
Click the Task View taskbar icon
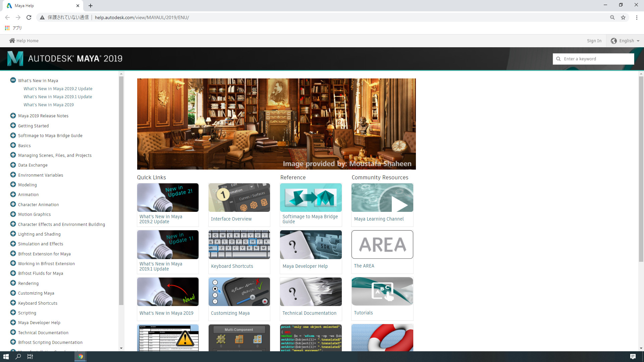coord(30,356)
